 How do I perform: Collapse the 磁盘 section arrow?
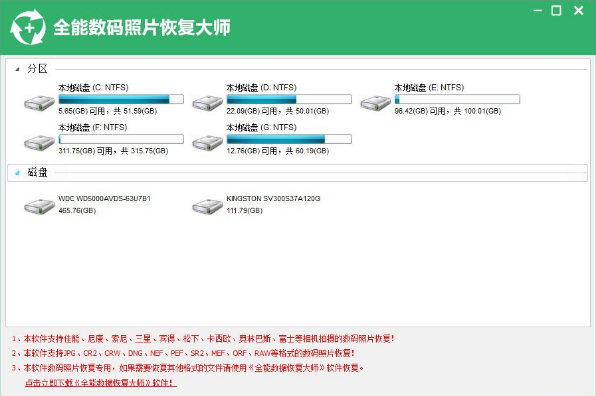(x=17, y=173)
